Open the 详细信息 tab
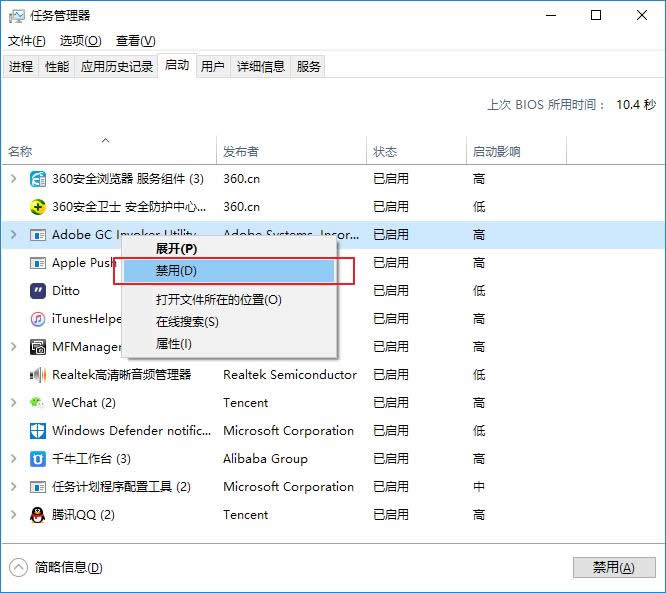Viewport: 666px width, 593px height. pos(261,67)
